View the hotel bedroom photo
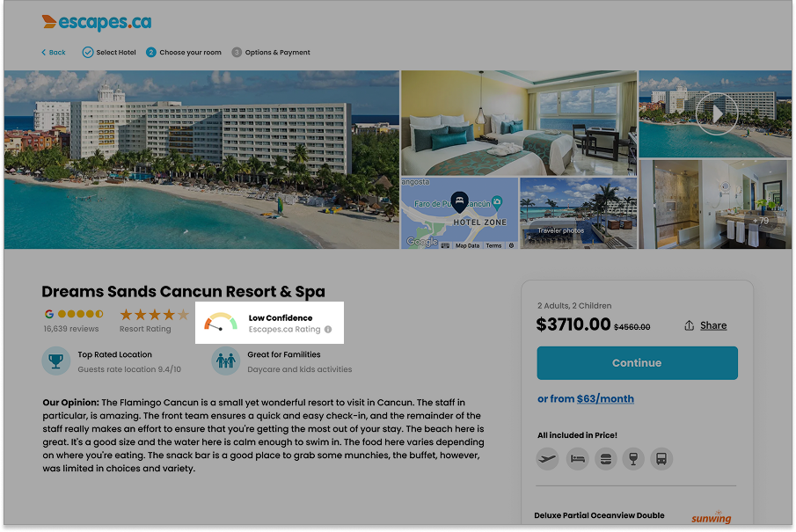The image size is (796, 532). click(x=519, y=123)
